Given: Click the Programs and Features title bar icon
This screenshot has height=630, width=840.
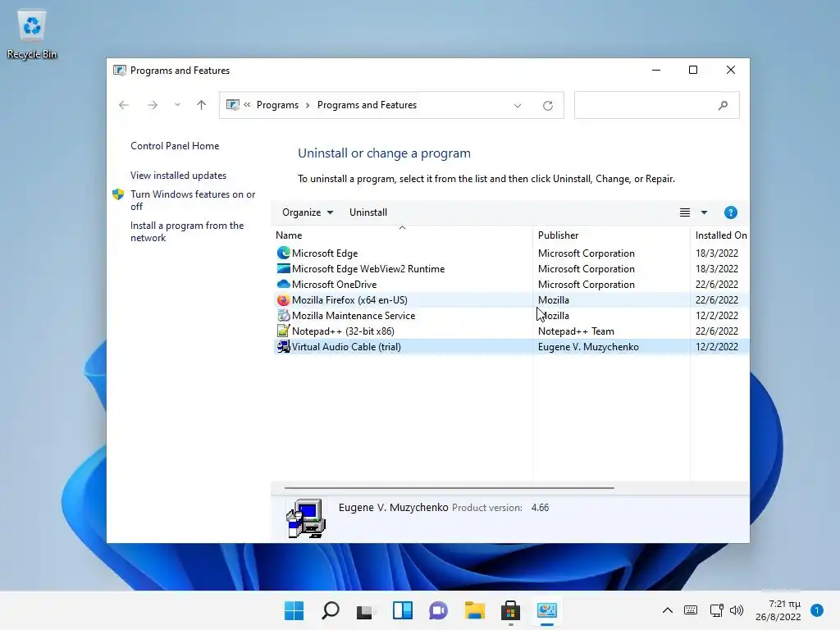Looking at the screenshot, I should click(120, 71).
